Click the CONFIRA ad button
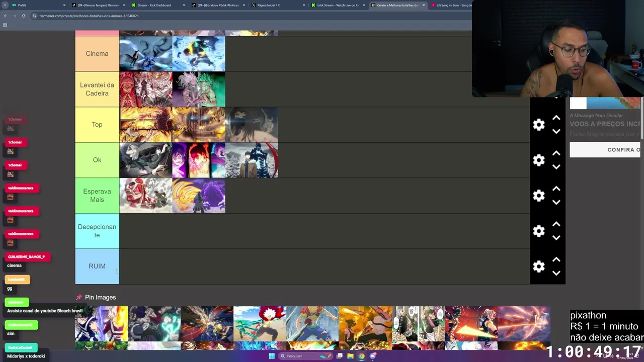This screenshot has width=644, height=362. 606,150
